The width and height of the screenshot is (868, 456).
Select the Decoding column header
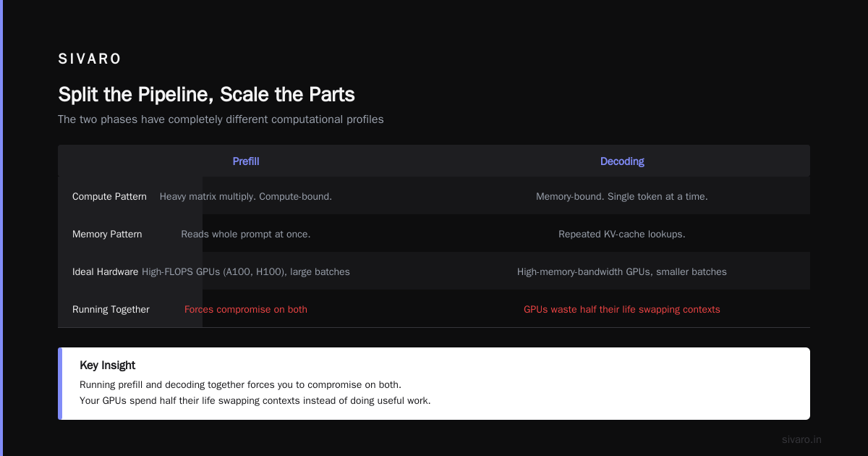point(622,161)
